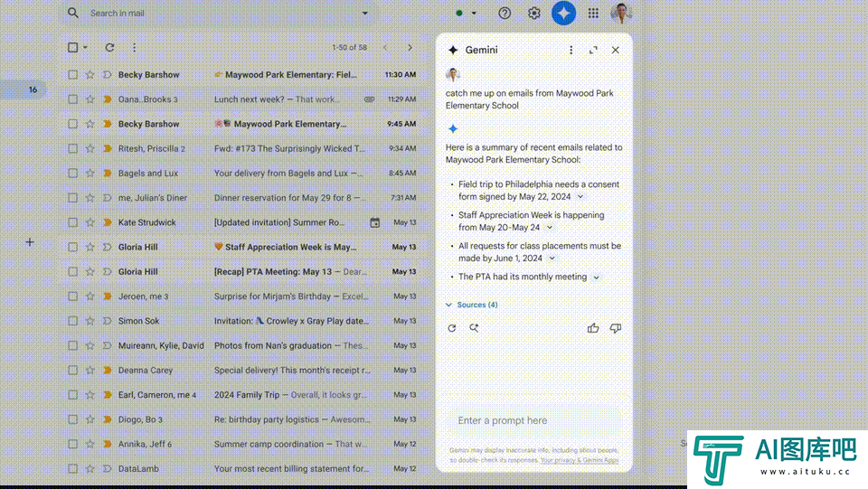Open Re: birthday party logistics email

point(292,419)
